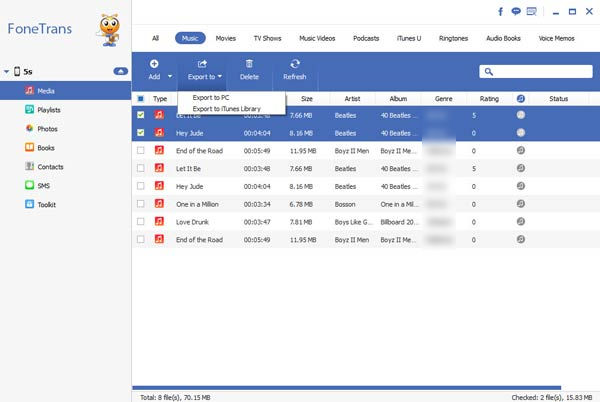Click the Refresh icon
This screenshot has width=600, height=402.
click(295, 63)
